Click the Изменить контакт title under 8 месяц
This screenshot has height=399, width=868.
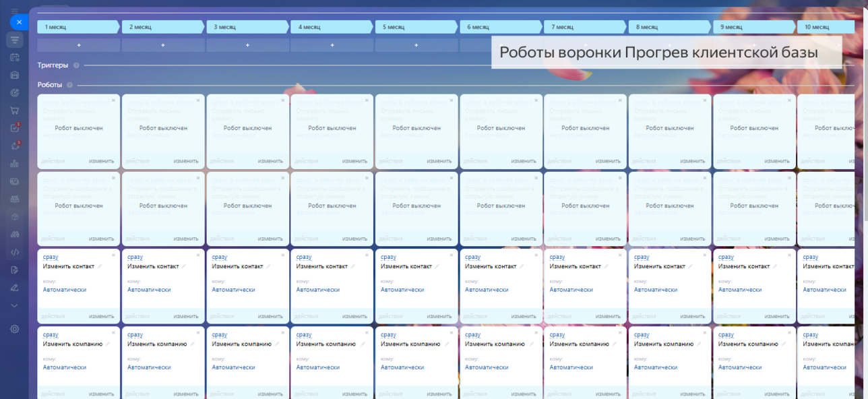coord(659,266)
